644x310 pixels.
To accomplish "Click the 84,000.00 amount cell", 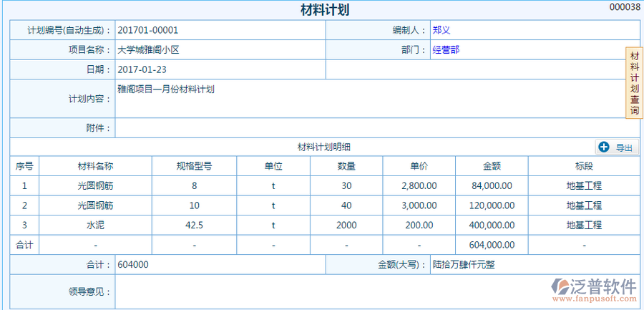I will (x=492, y=185).
